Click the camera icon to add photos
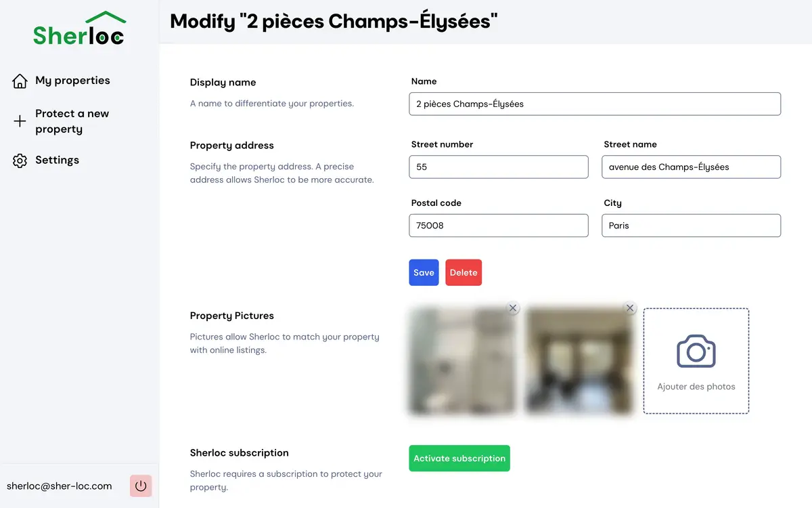Image resolution: width=812 pixels, height=508 pixels. (696, 351)
